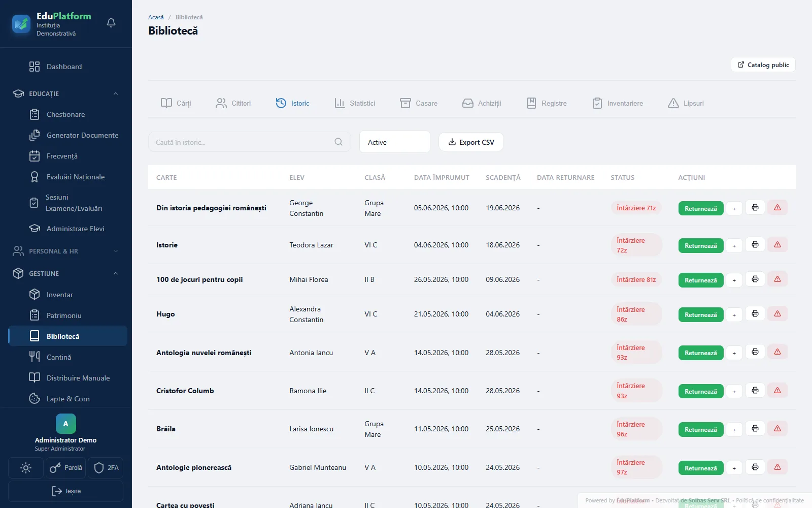Open Generator Documente in sidebar
The image size is (812, 508).
coord(67,135)
